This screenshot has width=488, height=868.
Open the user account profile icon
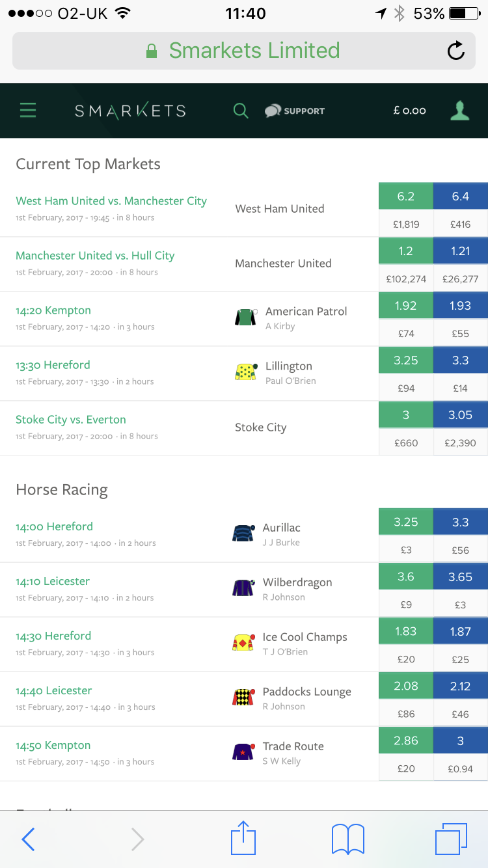(460, 111)
